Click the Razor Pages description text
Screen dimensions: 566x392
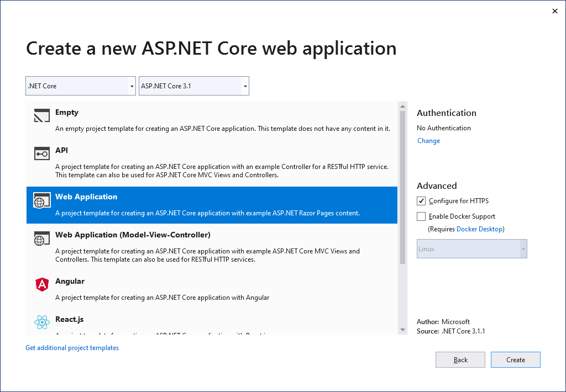point(208,213)
